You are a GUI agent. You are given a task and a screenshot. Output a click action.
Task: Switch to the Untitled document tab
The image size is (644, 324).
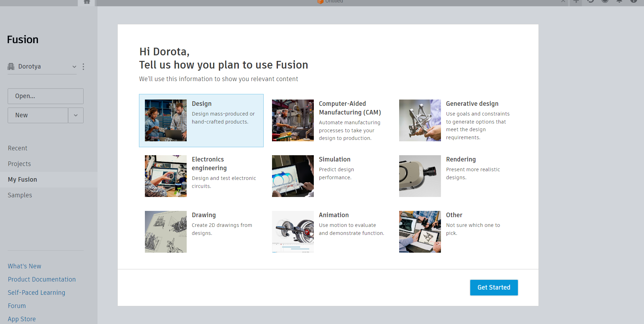331,2
